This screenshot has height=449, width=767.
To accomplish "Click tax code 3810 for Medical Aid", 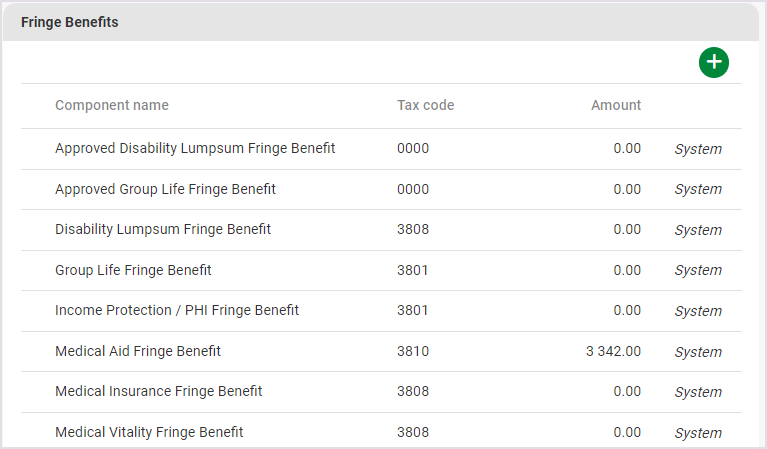I will coord(413,351).
